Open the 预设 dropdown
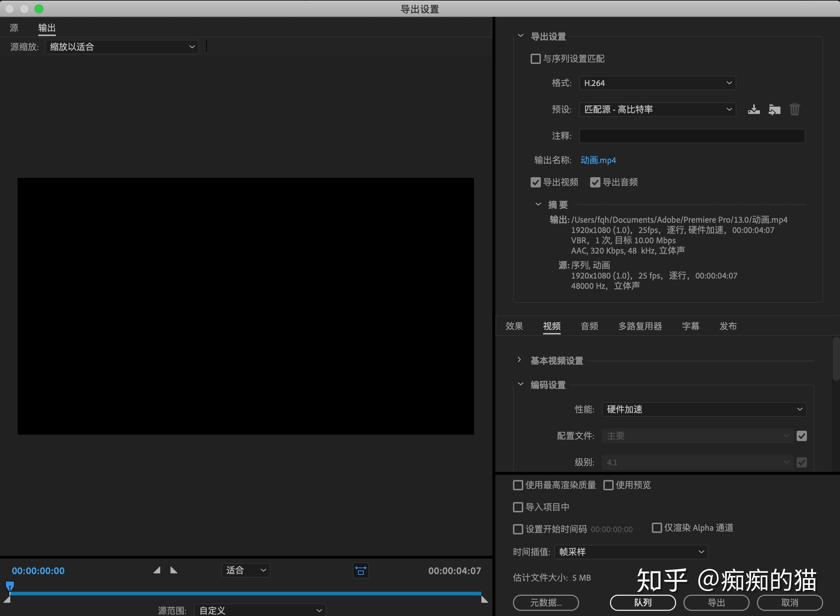The image size is (840, 616). [657, 110]
